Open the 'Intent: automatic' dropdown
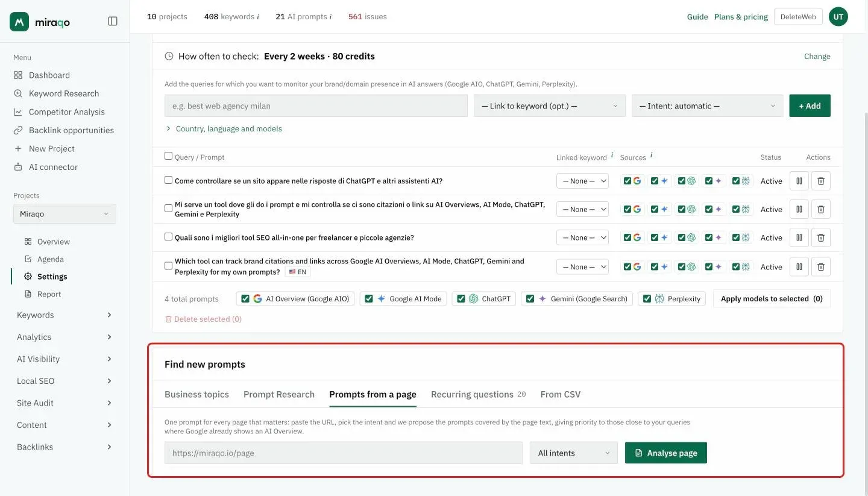 tap(708, 105)
